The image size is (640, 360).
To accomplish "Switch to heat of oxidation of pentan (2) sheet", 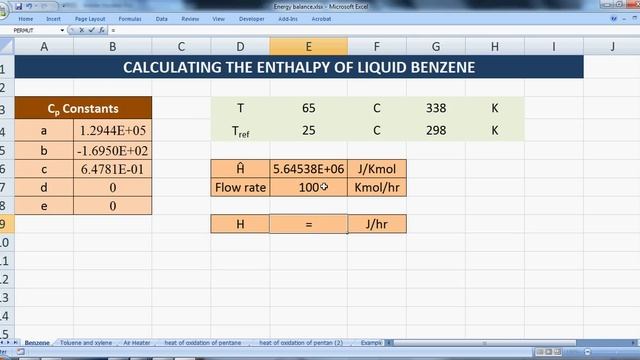I will (301, 343).
